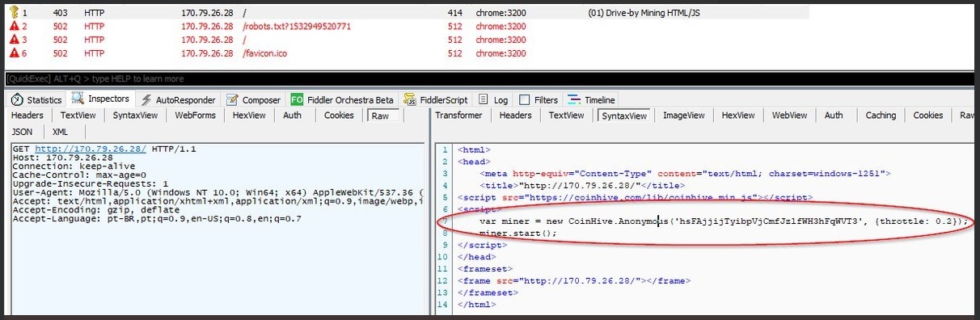Toggle the Filters tab checkbox icon
Screen dimensions: 980x320
pyautogui.click(x=524, y=100)
